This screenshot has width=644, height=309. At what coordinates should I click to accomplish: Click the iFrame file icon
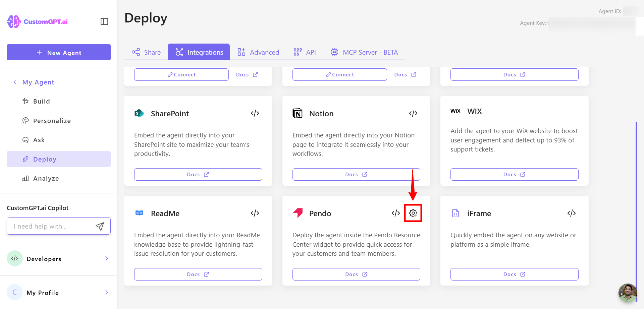click(455, 213)
